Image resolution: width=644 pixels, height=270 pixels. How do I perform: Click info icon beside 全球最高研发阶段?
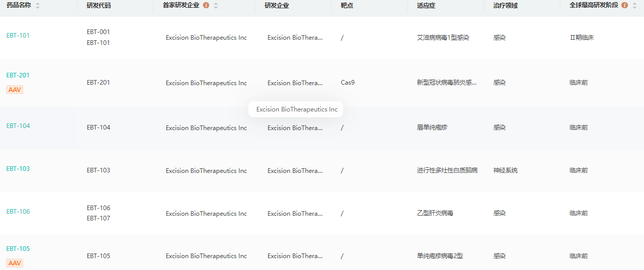[x=625, y=5]
